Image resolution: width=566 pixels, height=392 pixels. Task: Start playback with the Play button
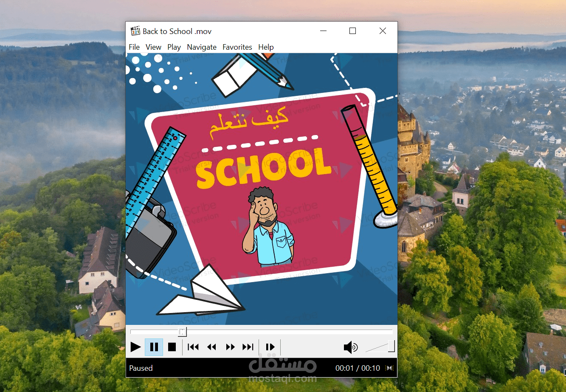point(135,347)
